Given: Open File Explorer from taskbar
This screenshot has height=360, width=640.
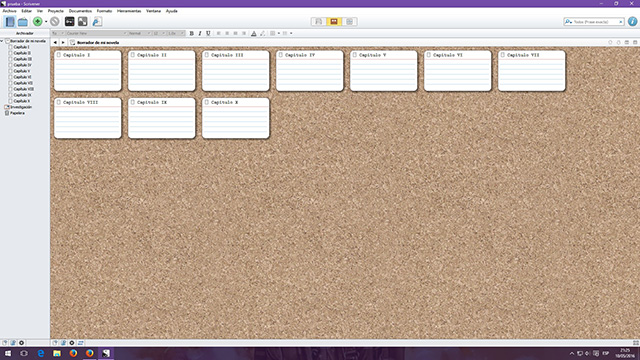Looking at the screenshot, I should [x=57, y=353].
